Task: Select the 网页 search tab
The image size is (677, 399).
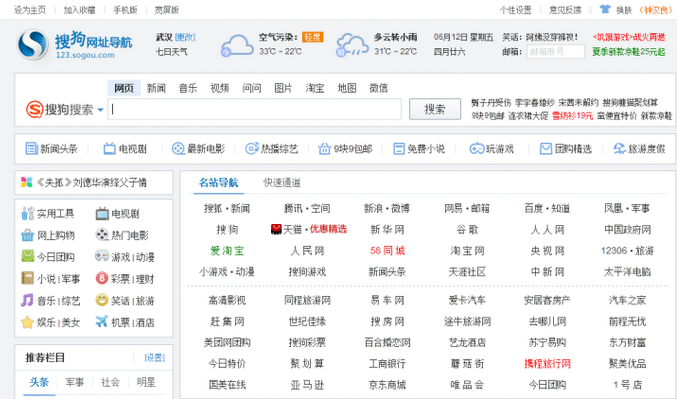Action: (124, 88)
